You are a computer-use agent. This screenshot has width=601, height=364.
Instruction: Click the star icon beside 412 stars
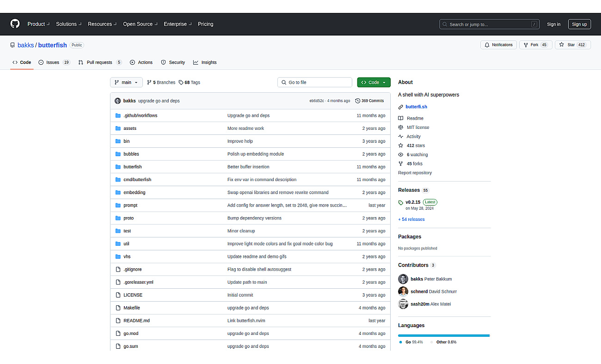coord(401,146)
